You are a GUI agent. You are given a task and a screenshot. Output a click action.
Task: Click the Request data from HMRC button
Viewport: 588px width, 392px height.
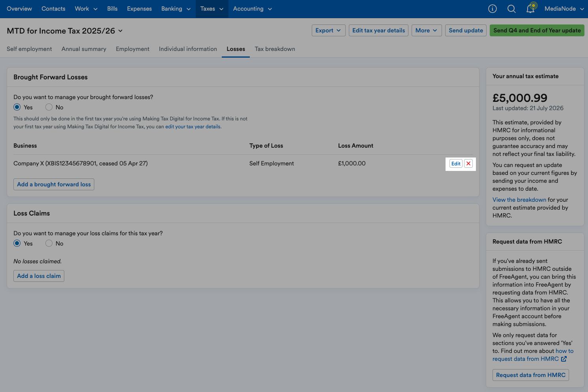click(x=530, y=375)
